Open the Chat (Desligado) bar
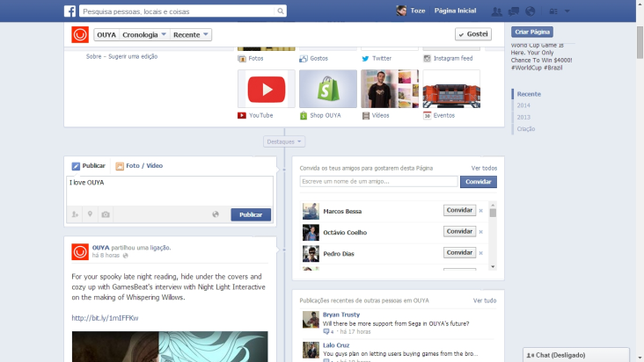This screenshot has height=362, width=644. [x=576, y=355]
